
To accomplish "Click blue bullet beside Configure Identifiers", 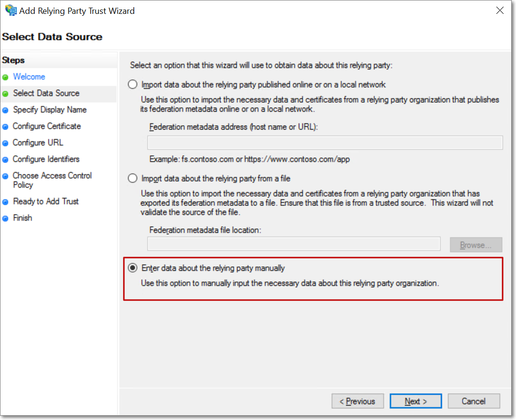I will pos(6,160).
